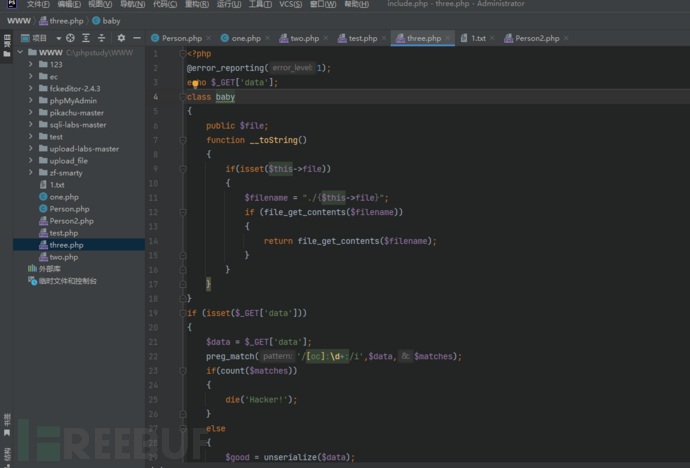Viewport: 690px width, 468px height.
Task: Hide project panel with minus icon
Action: click(137, 38)
